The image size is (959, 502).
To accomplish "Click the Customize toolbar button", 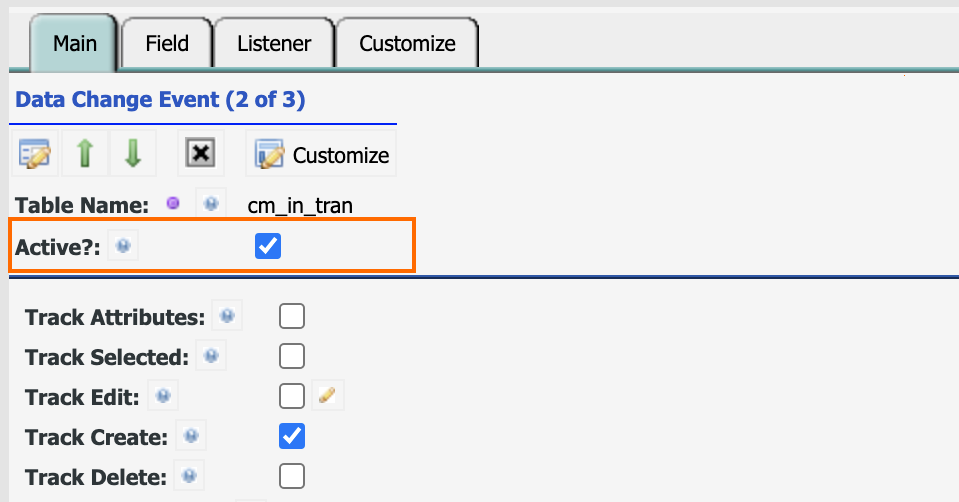I will (x=321, y=154).
